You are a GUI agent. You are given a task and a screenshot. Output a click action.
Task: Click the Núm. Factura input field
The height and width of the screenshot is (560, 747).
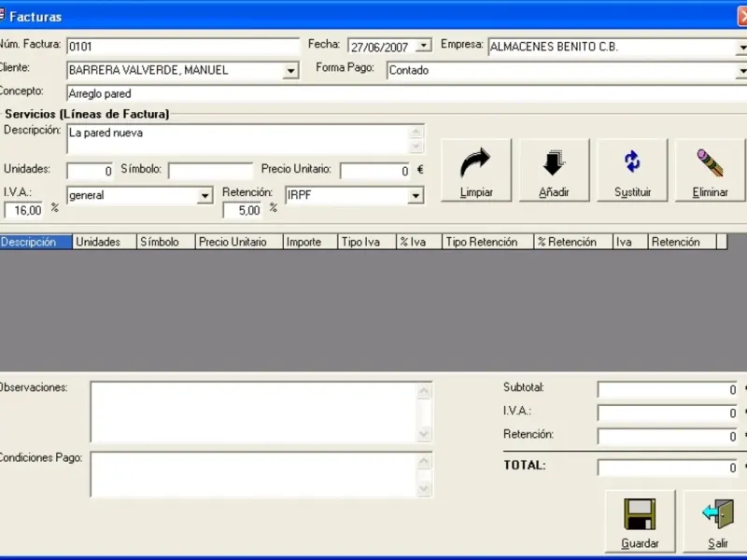182,47
